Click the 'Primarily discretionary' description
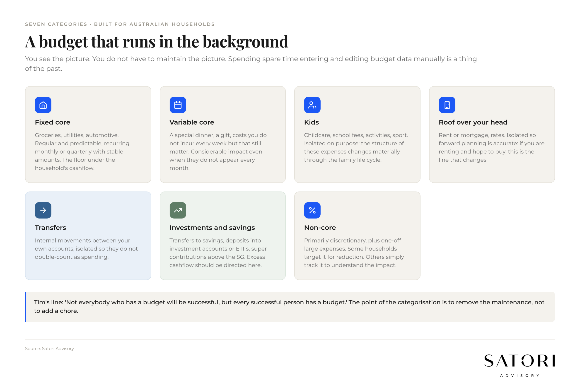 tap(354, 253)
